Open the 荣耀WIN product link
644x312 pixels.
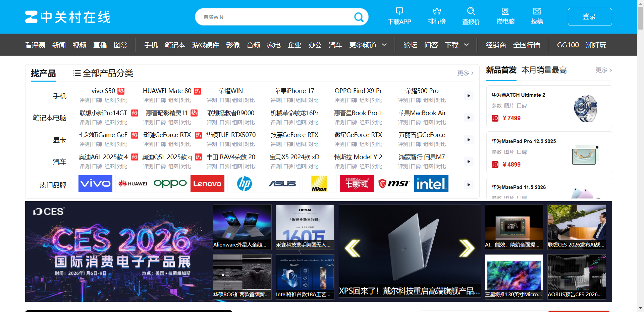[x=230, y=91]
